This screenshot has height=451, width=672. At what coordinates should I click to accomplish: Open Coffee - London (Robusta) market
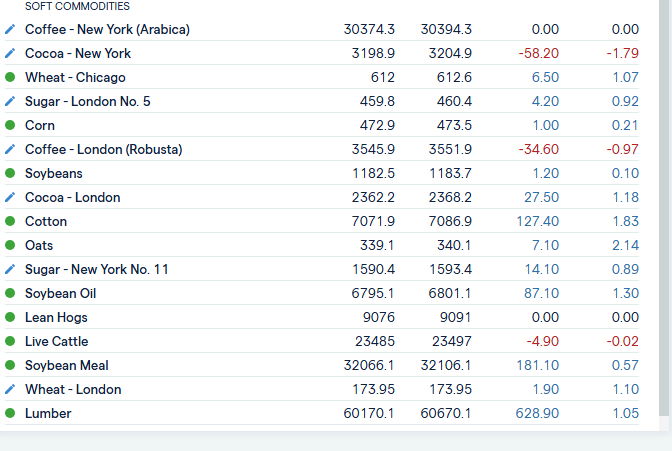pyautogui.click(x=103, y=149)
